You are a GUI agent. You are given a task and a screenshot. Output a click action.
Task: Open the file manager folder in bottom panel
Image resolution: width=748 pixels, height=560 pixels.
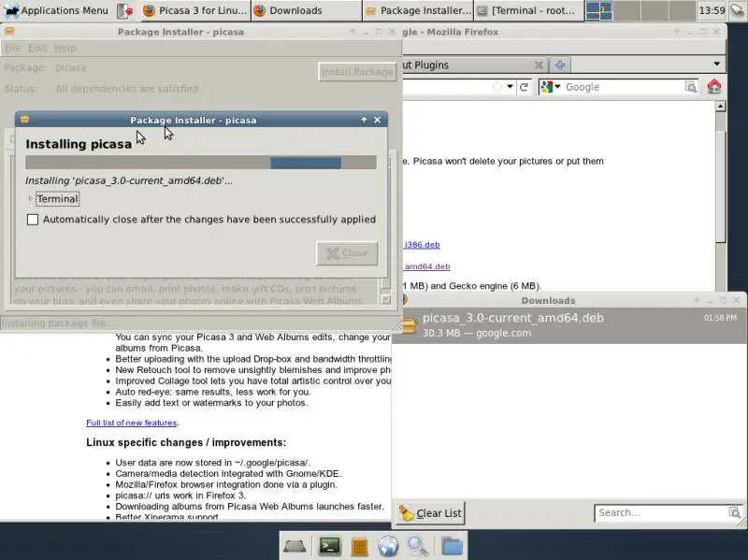(x=452, y=546)
